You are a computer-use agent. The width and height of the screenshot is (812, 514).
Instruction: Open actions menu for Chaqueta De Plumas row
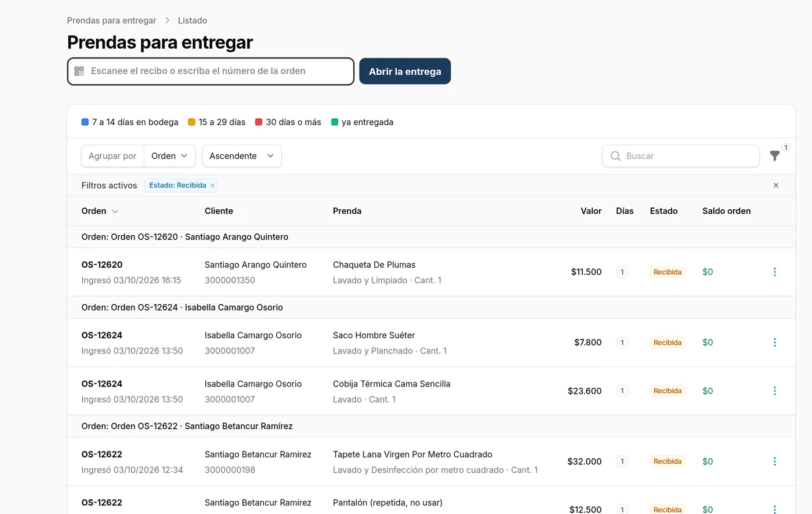point(774,272)
